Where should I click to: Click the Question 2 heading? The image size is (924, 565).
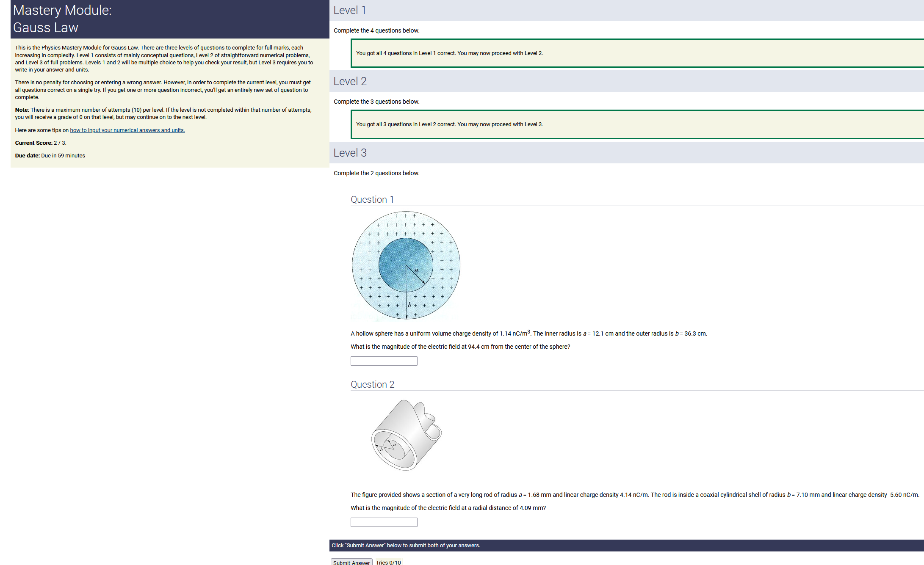(x=372, y=384)
